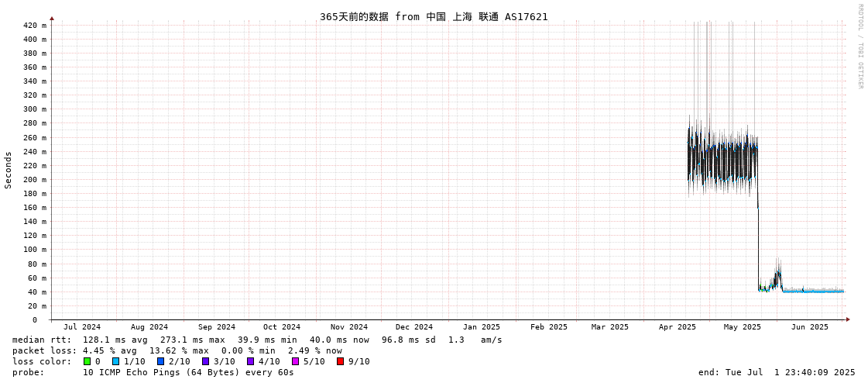Click the magenta 5/10 loss swatch
This screenshot has height=383, width=868.
click(x=295, y=361)
